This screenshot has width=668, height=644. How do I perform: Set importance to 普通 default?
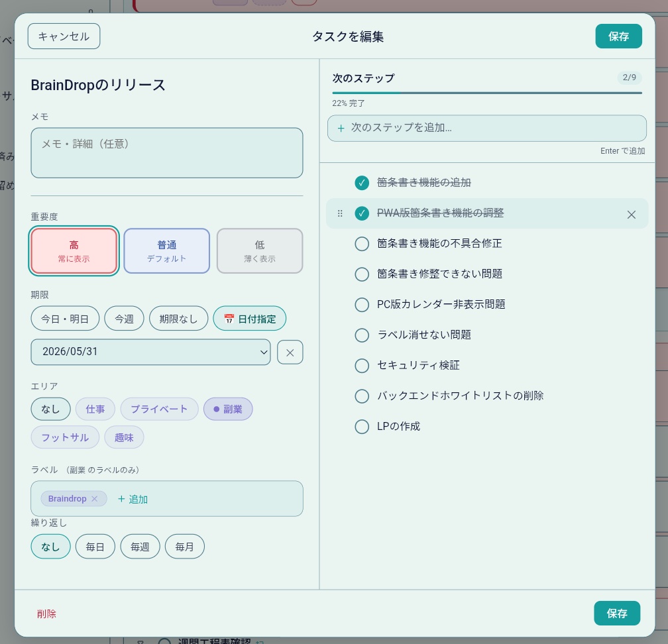coord(166,251)
